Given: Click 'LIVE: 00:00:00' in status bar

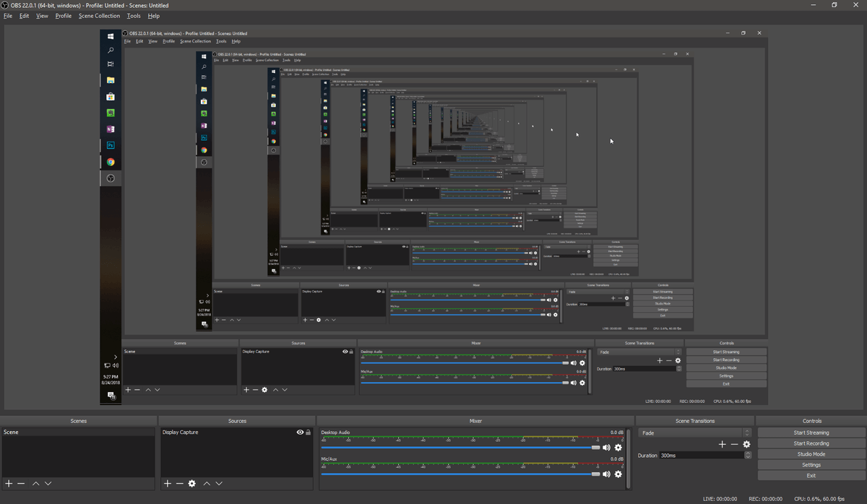Looking at the screenshot, I should pyautogui.click(x=720, y=499).
